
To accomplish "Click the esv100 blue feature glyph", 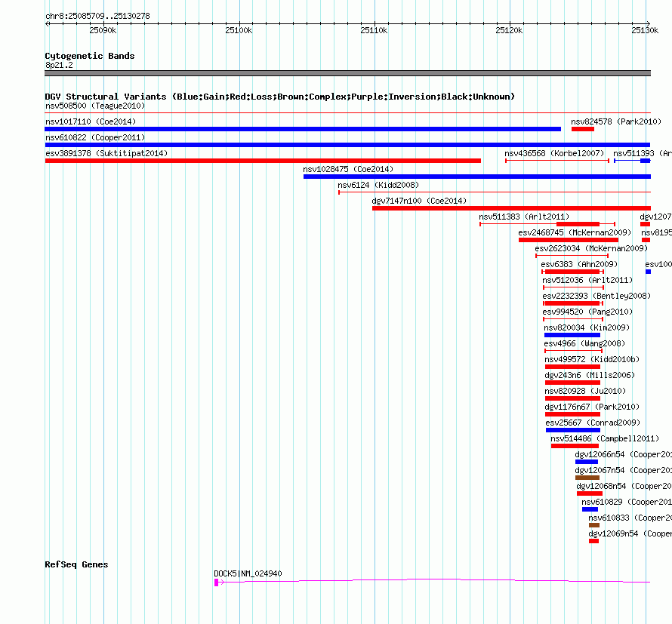I will point(648,272).
